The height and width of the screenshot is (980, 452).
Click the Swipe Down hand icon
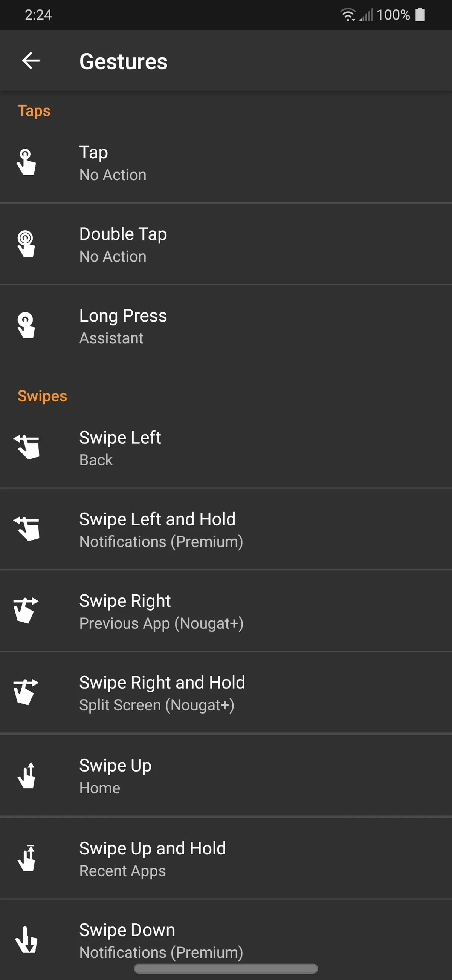click(x=26, y=940)
